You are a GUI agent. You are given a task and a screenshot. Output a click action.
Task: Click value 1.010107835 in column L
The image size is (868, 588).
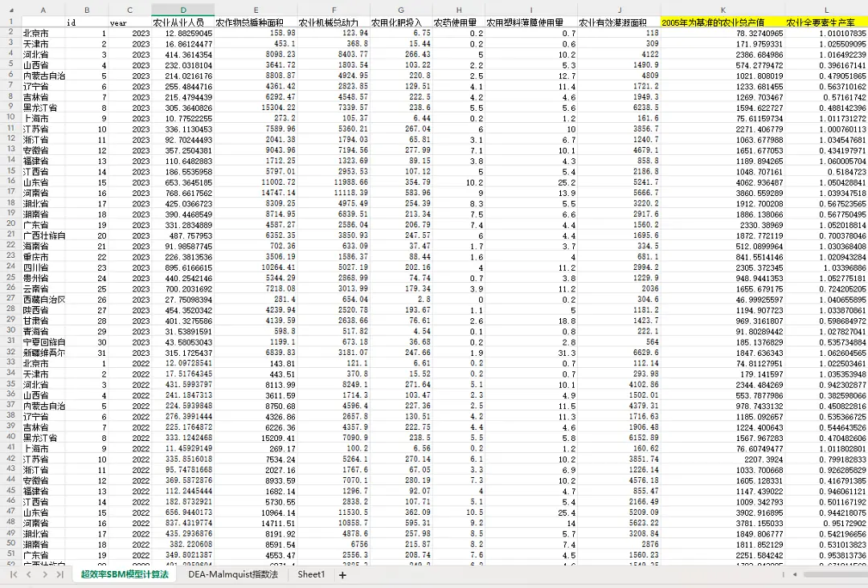pyautogui.click(x=826, y=33)
